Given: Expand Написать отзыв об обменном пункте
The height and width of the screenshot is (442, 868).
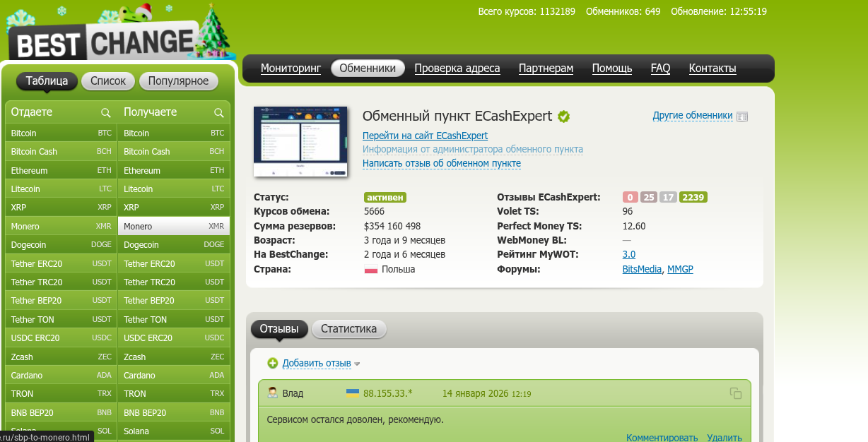Looking at the screenshot, I should pyautogui.click(x=441, y=164).
